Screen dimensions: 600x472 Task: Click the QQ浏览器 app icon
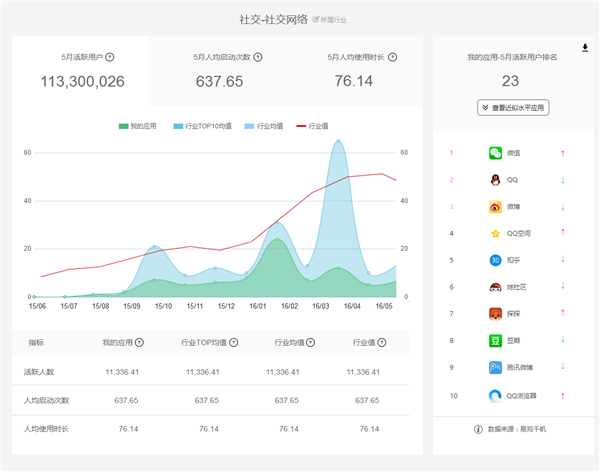tap(495, 394)
